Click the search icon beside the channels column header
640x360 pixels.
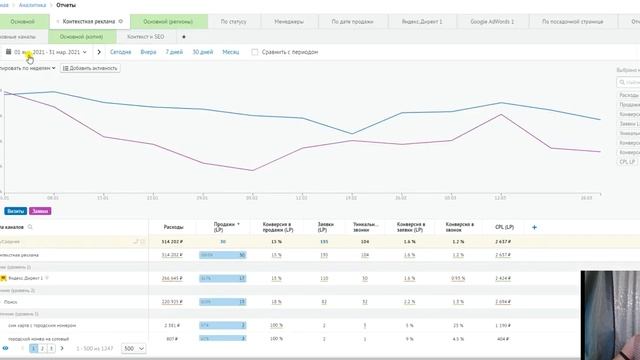pyautogui.click(x=30, y=227)
